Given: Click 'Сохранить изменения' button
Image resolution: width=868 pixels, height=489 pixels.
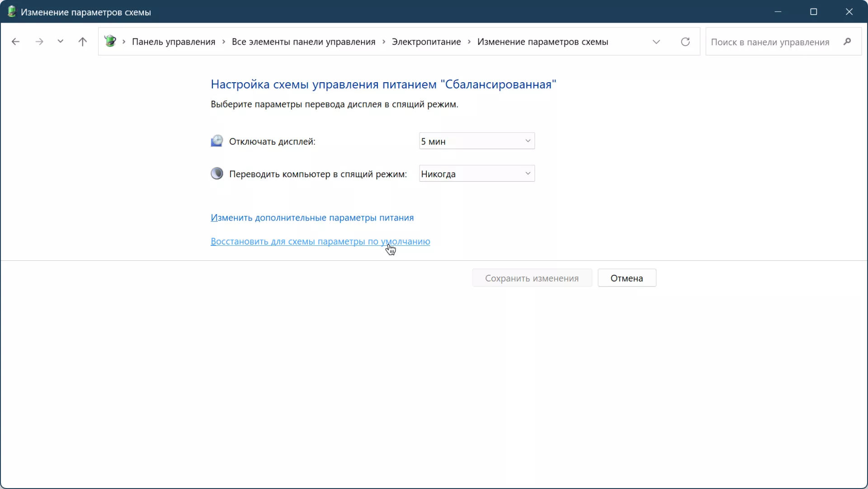Looking at the screenshot, I should click(532, 278).
